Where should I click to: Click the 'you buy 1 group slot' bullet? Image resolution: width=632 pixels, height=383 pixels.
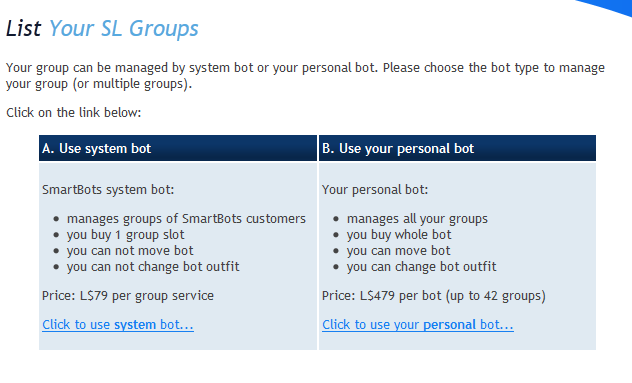click(125, 235)
